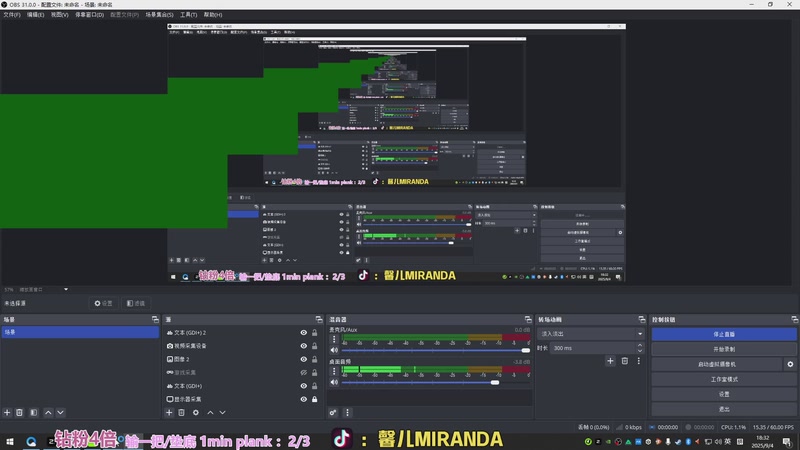
Task: Click the 工作室模式 button
Action: (x=723, y=379)
